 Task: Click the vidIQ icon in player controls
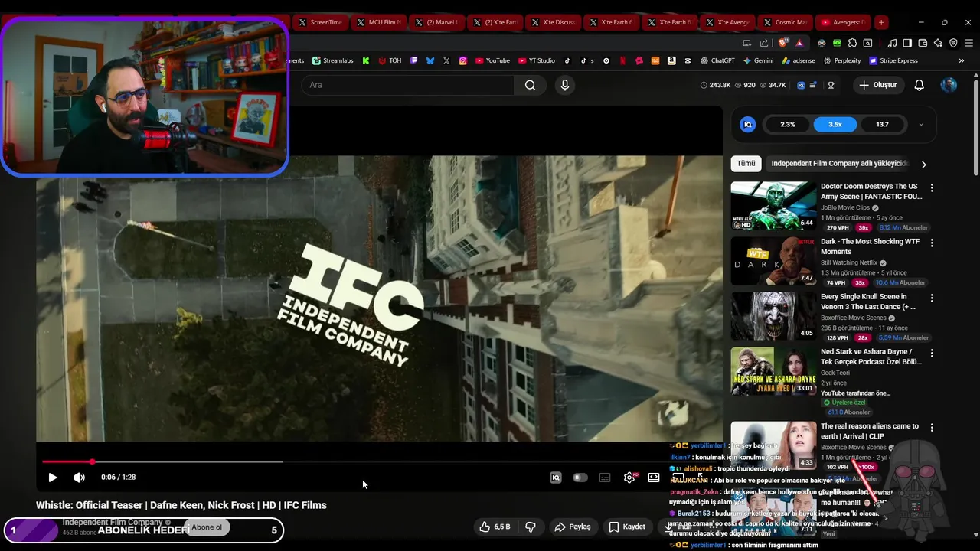pyautogui.click(x=556, y=478)
